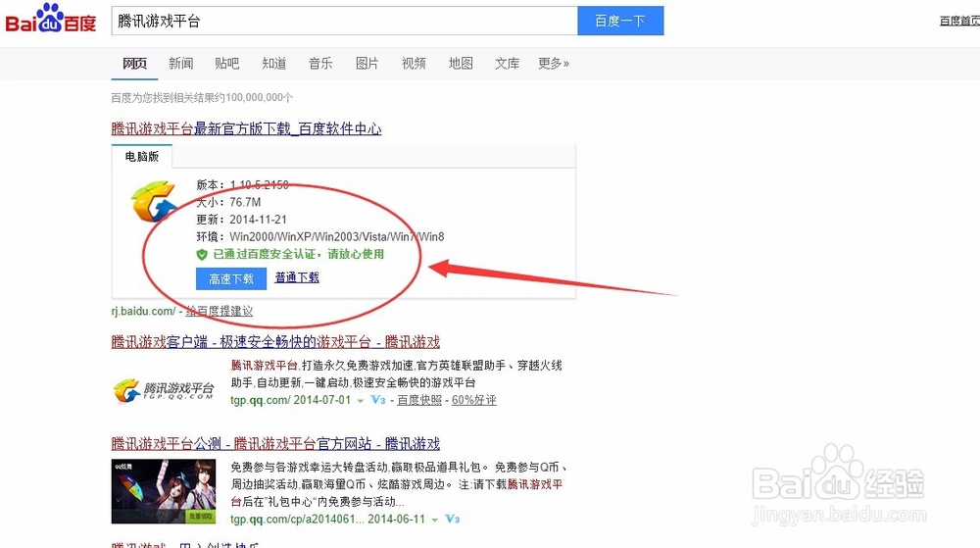Click V3 badge beside 2014-07-01
Screen dimensions: 980x548
tap(378, 400)
